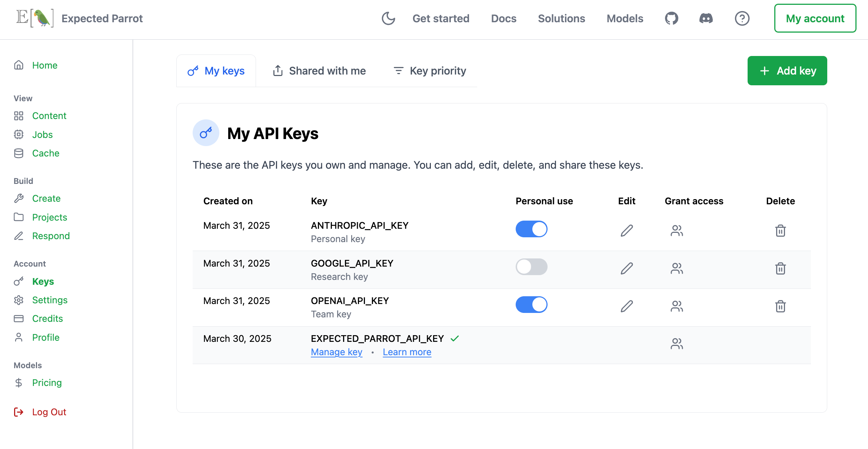Open the My account button
Viewport: 868px width, 449px height.
tap(815, 19)
